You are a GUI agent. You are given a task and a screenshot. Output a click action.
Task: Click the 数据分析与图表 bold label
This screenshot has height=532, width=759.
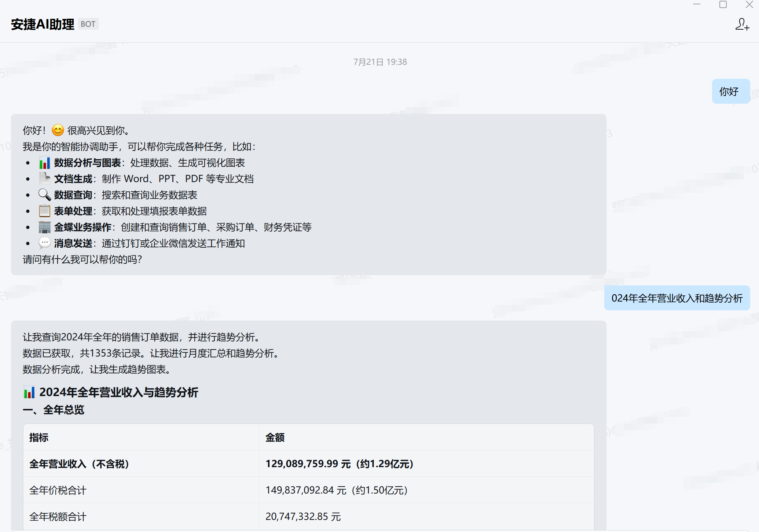tap(88, 163)
